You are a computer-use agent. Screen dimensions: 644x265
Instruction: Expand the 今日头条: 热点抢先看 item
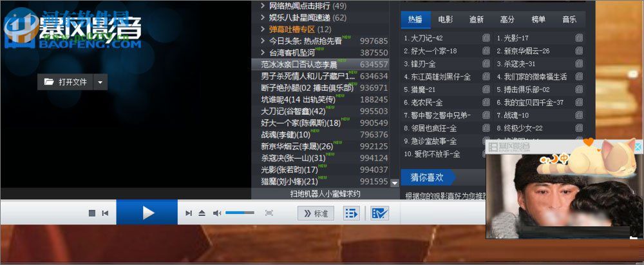(263, 41)
